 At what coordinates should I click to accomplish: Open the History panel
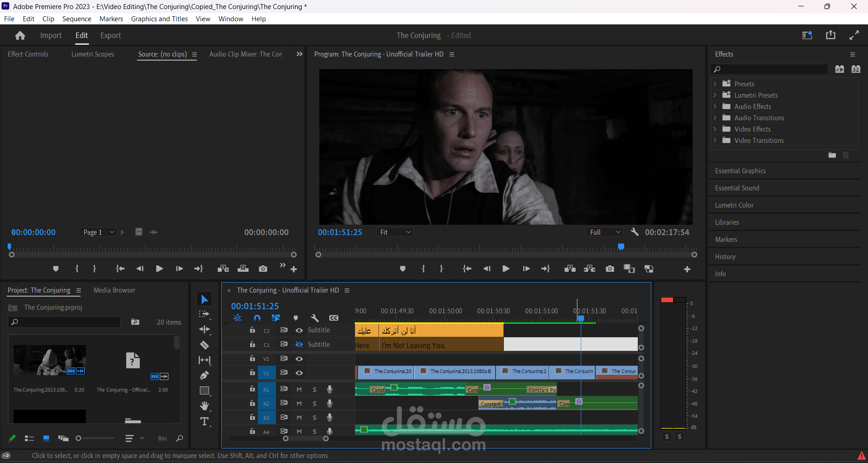click(725, 257)
